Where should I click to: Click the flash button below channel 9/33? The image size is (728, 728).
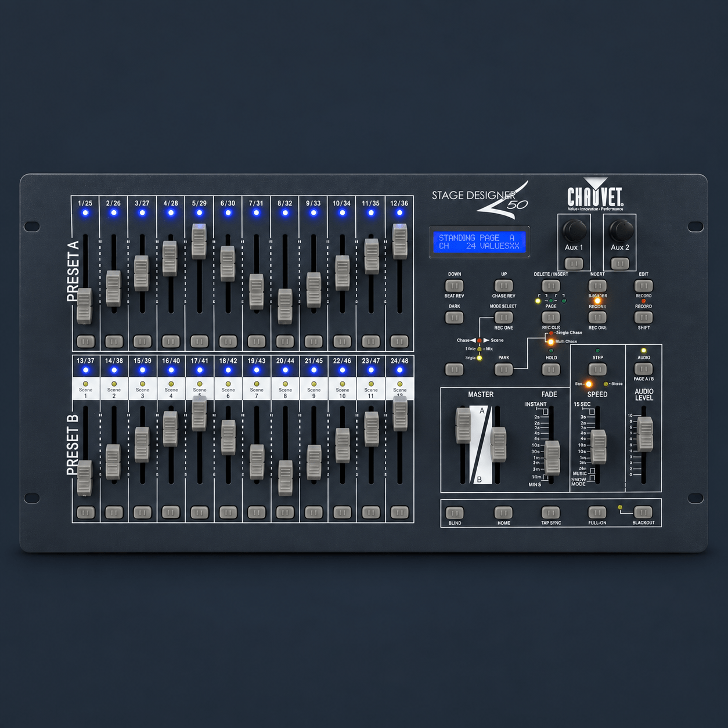pos(313,341)
